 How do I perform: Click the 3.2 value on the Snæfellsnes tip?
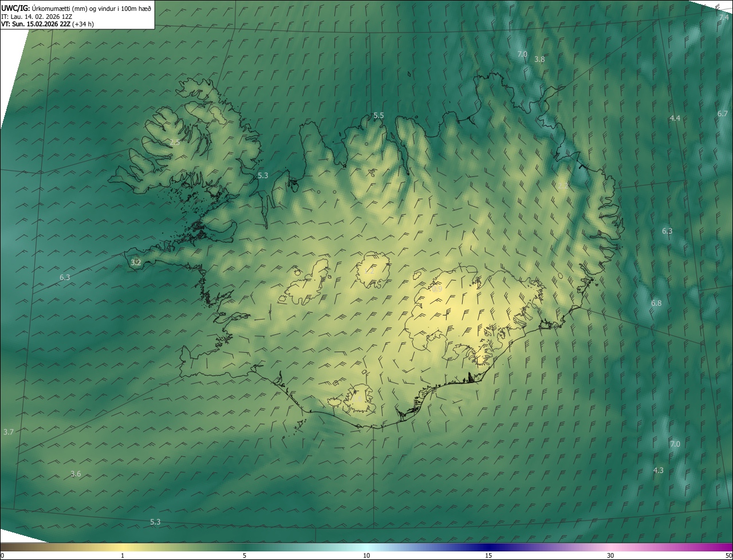coord(136,263)
